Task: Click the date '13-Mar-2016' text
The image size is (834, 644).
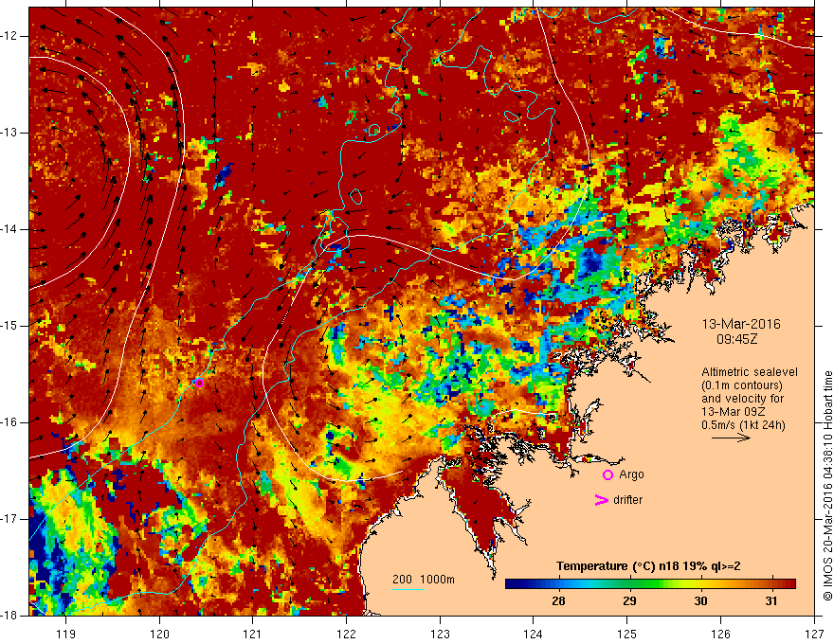Action: (x=741, y=324)
